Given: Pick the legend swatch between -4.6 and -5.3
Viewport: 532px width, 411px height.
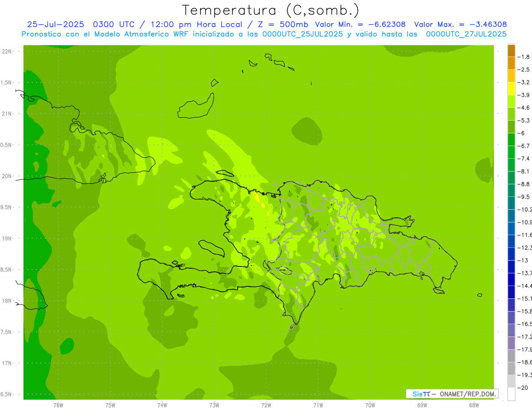Looking at the screenshot, I should click(511, 114).
